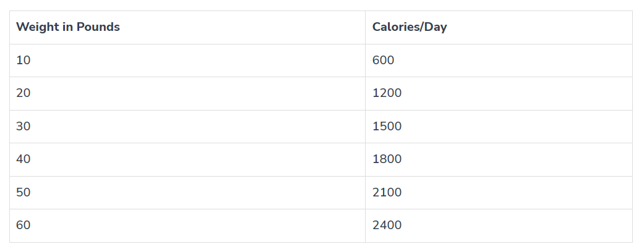
Task: Select the 1800 calories cell
Action: pyautogui.click(x=387, y=159)
